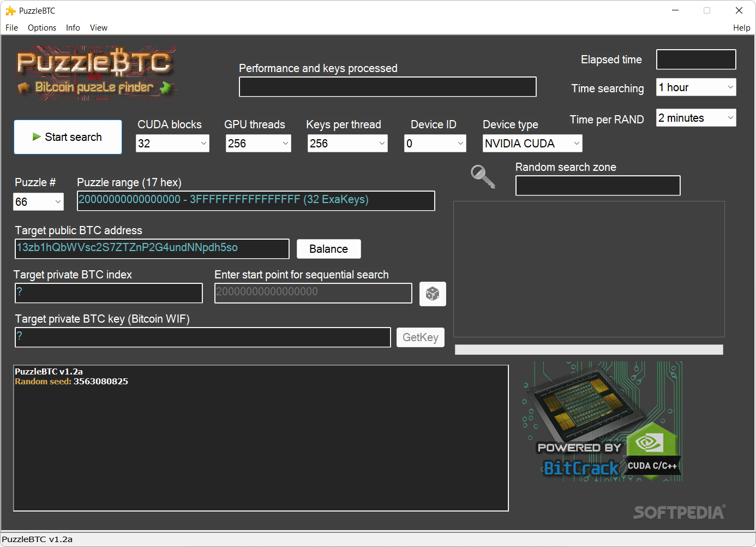Click the Random seed line in log

71,382
